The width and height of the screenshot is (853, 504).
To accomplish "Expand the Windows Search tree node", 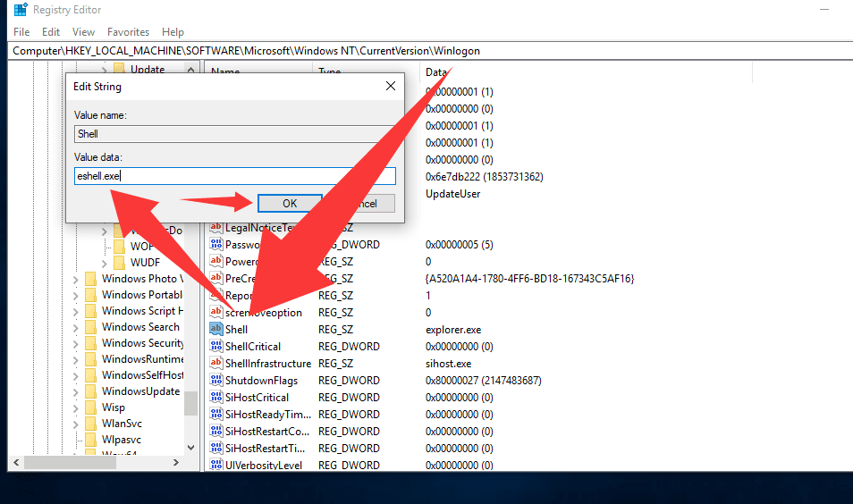I will 76,328.
